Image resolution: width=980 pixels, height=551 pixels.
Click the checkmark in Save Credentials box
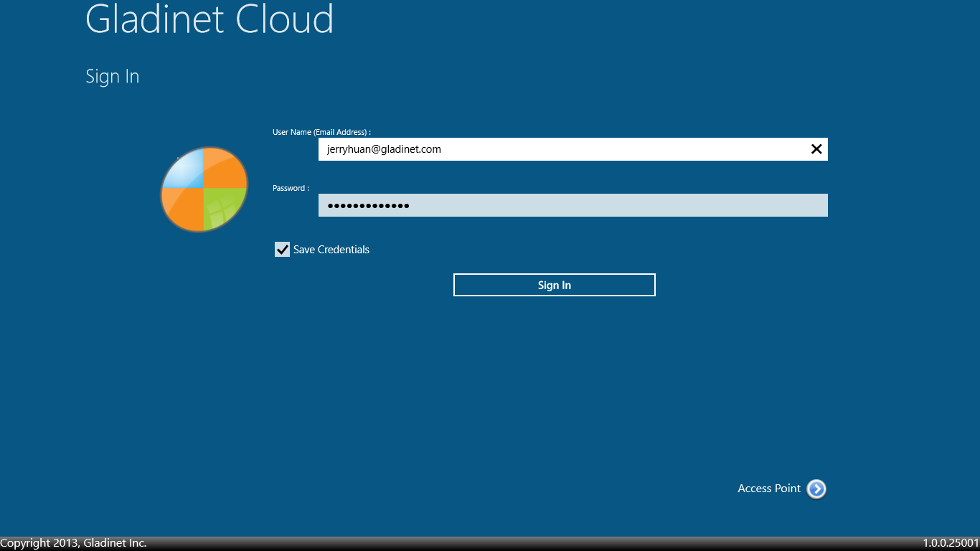(x=282, y=250)
